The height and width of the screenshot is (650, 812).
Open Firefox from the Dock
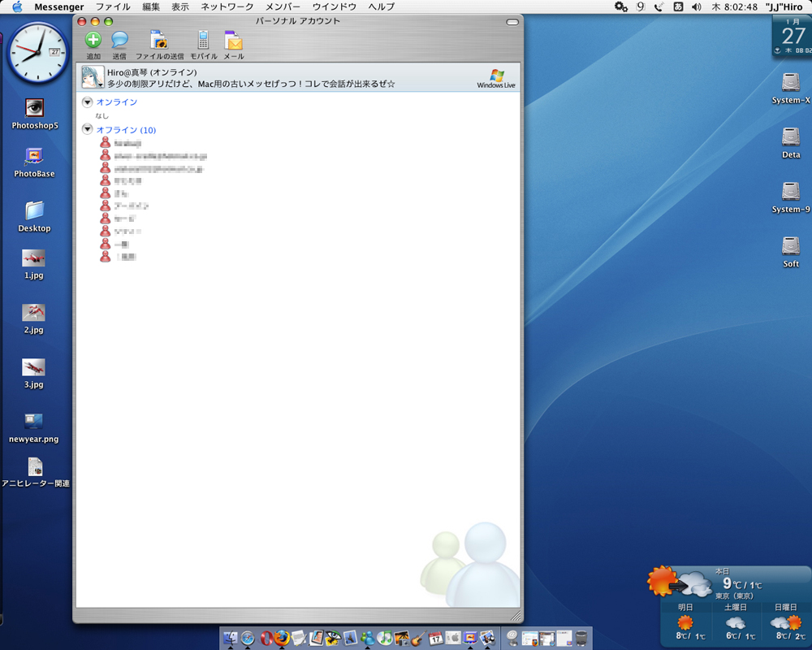[282, 638]
